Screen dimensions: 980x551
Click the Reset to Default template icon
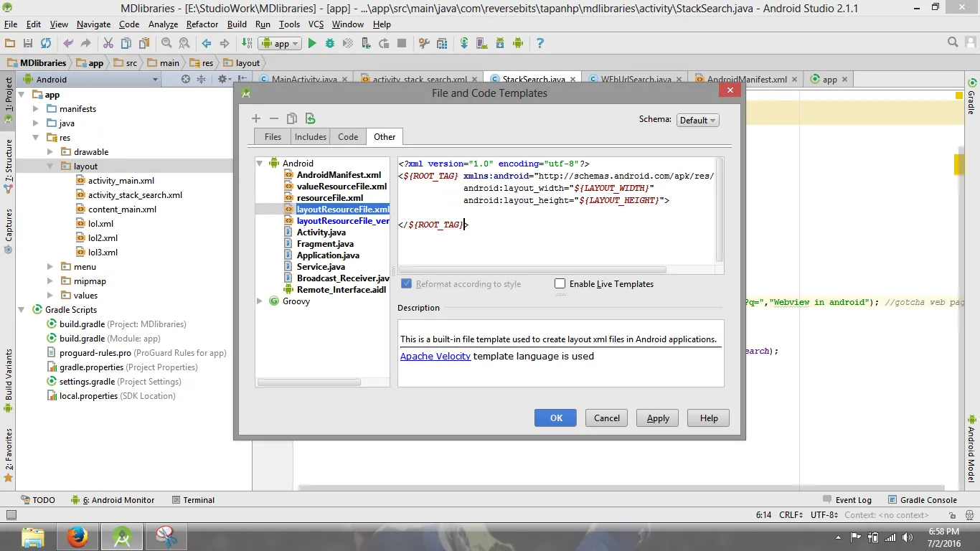click(x=310, y=118)
